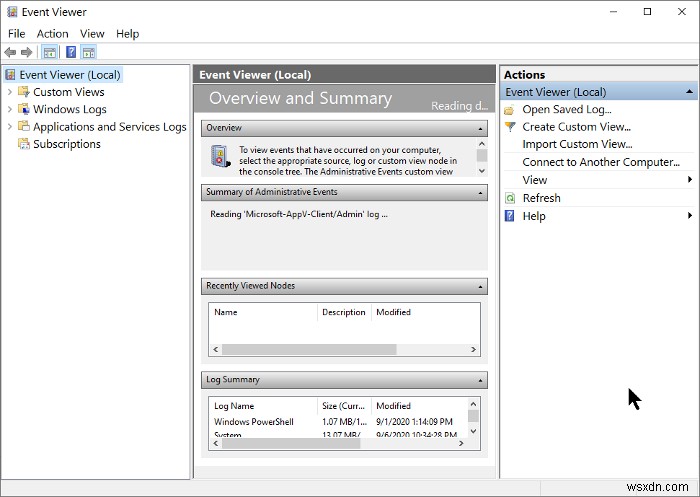Open the Action menu
The image size is (700, 497).
53,33
